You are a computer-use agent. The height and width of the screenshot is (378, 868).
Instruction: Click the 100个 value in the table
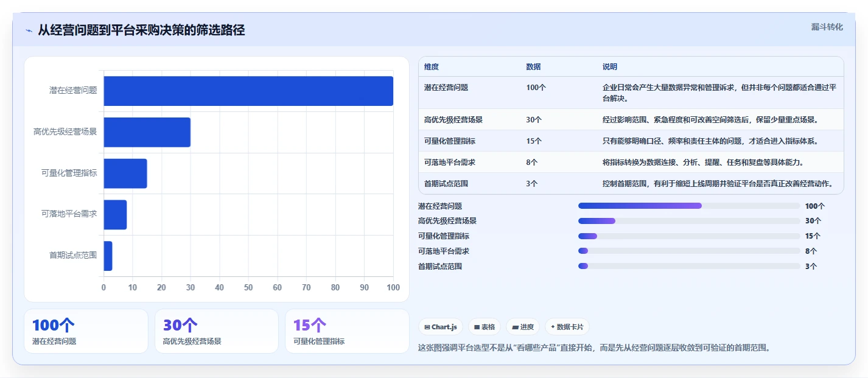point(536,87)
